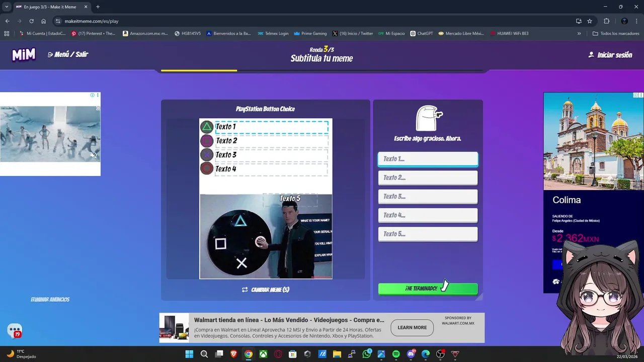Viewport: 644px width, 362px height.
Task: Open the extensions puzzle icon
Action: coord(606,21)
